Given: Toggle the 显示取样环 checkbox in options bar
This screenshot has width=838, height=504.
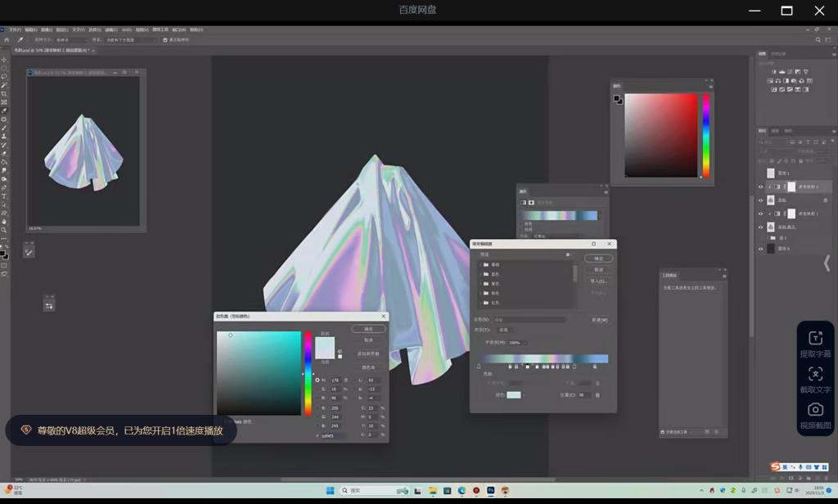Looking at the screenshot, I should pos(165,39).
